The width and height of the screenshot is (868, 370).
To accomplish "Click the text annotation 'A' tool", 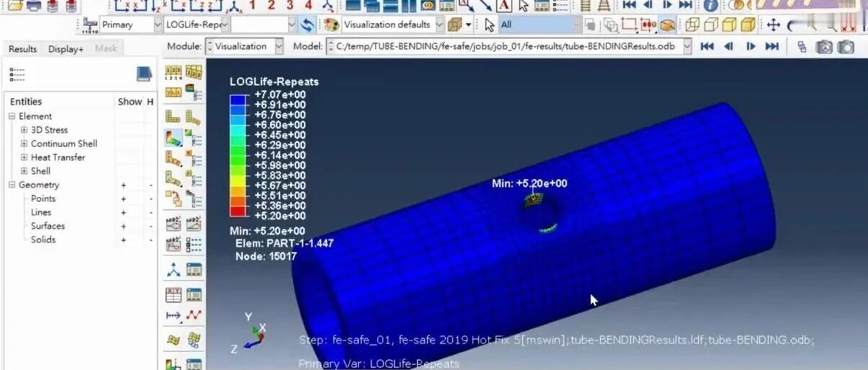I will 504,6.
